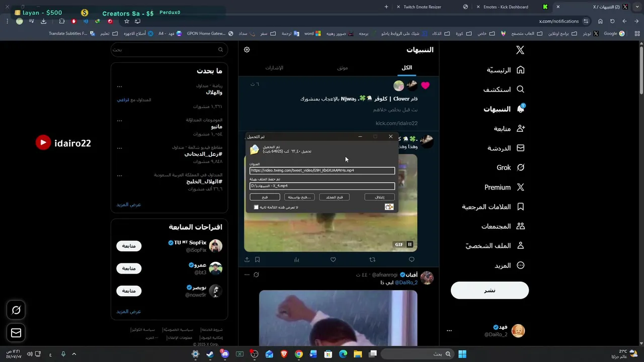Image resolution: width=644 pixels, height=362 pixels.
Task: Tick the don't show this dialog checkbox
Action: coord(256,207)
